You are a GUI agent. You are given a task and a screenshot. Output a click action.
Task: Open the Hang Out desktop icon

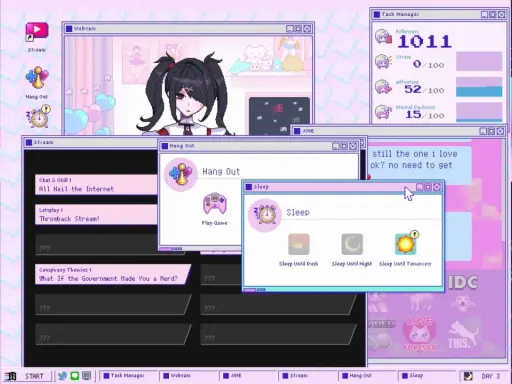point(37,78)
